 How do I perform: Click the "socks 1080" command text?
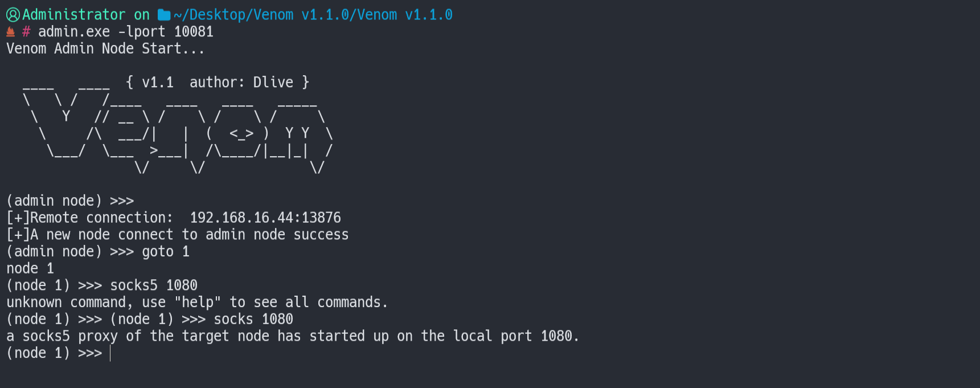click(253, 319)
